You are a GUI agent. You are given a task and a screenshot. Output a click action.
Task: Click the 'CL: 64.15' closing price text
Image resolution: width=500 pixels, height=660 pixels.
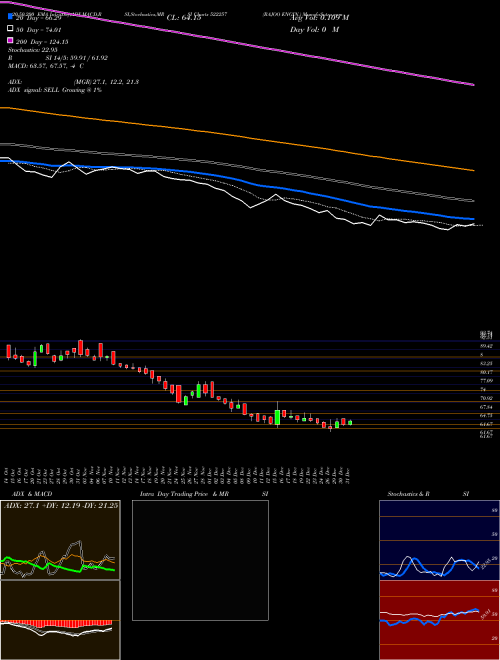point(184,18)
